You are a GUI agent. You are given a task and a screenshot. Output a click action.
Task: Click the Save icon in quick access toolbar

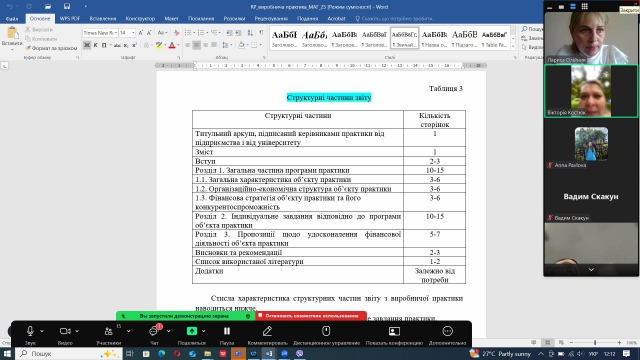pyautogui.click(x=67, y=7)
